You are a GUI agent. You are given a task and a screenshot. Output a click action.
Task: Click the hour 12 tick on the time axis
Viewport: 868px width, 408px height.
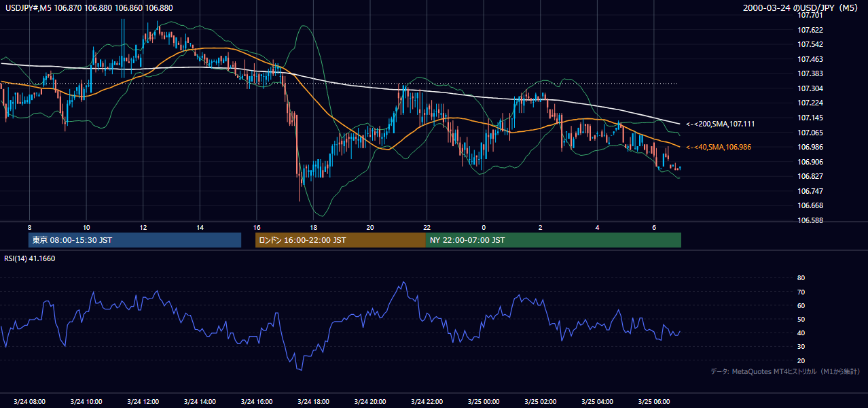(x=143, y=227)
